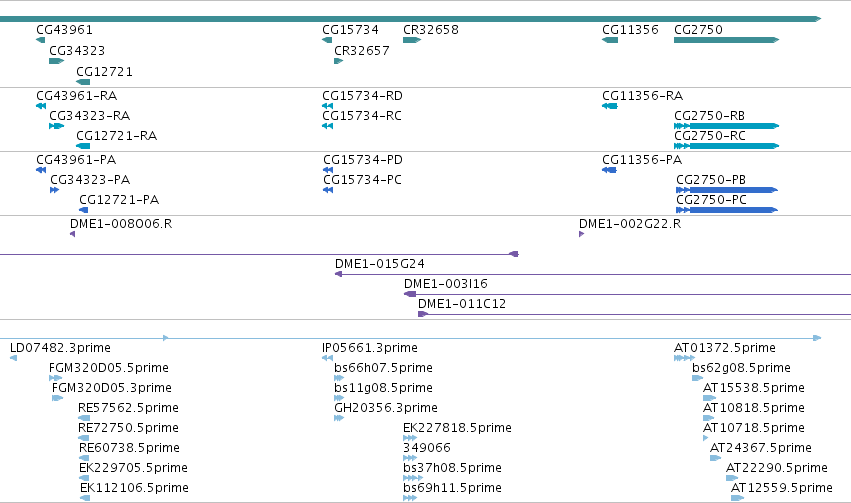Screen dimensions: 851x503
Task: Click transcript CG15734-RD label
Action: 363,96
